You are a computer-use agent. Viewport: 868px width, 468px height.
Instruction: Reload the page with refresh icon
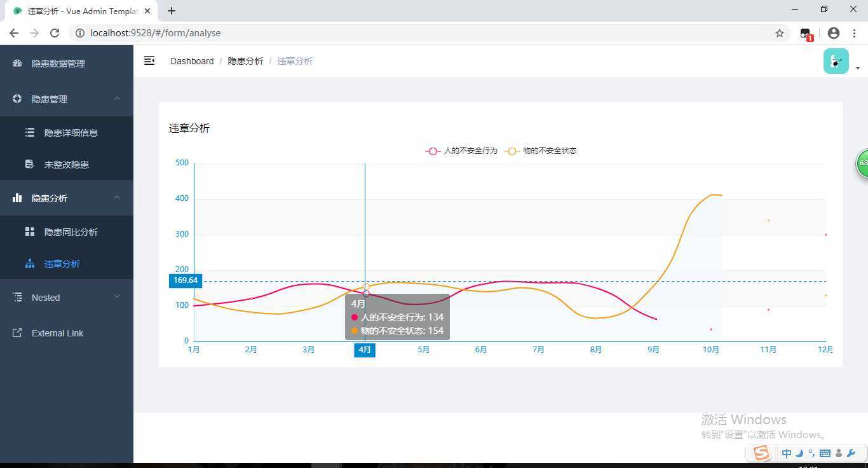pos(55,33)
